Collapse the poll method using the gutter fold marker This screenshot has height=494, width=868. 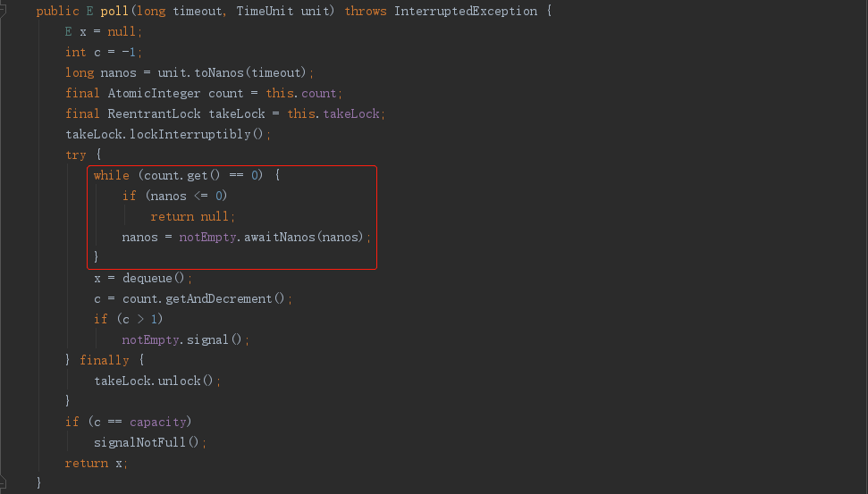[x=3, y=11]
